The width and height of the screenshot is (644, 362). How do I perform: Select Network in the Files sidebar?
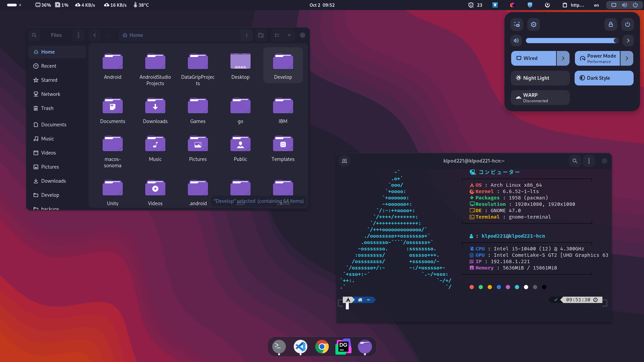[x=57, y=94]
